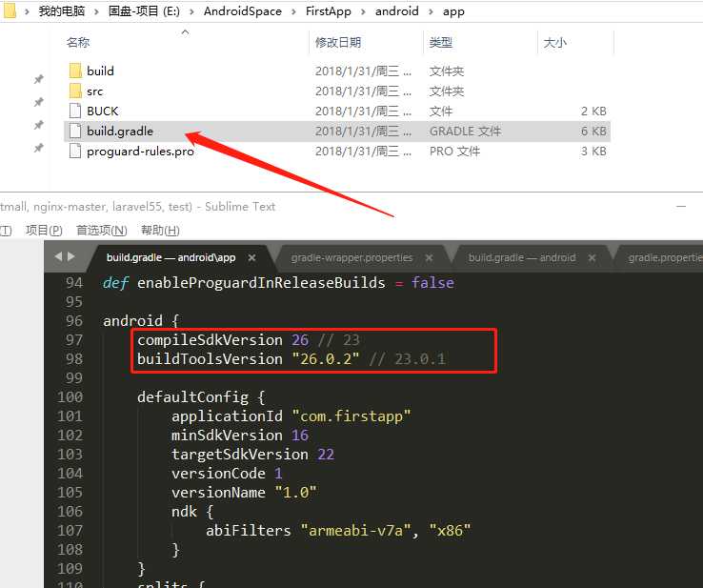Place cursor on minSdkVersion 16 line
The width and height of the screenshot is (703, 588).
click(240, 436)
